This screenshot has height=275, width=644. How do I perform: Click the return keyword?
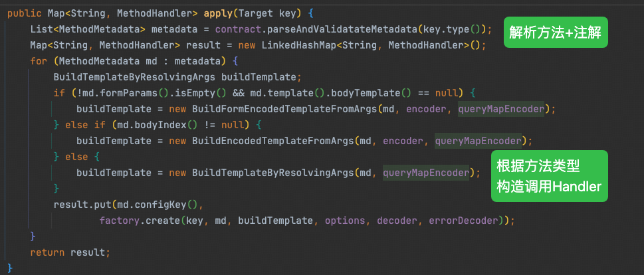coord(47,252)
